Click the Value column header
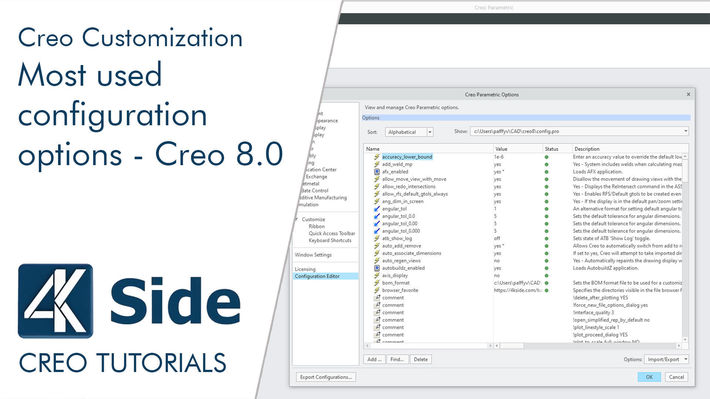The height and width of the screenshot is (399, 710). [x=518, y=149]
